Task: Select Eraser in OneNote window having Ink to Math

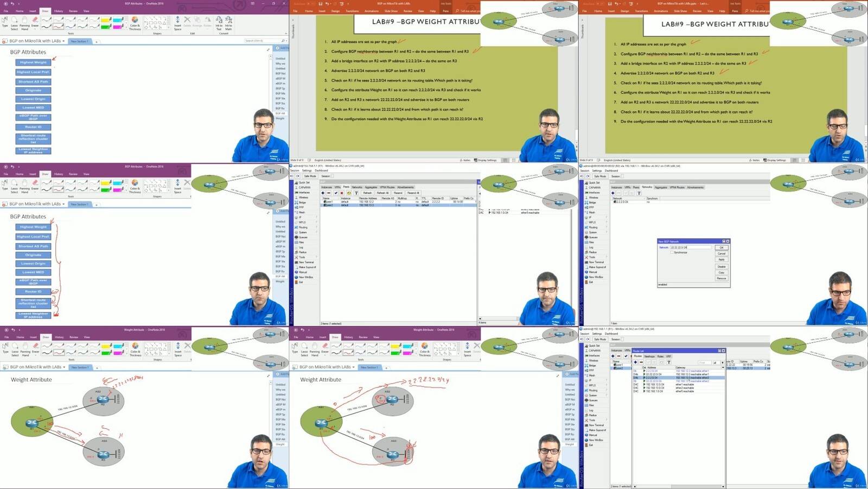Action: coord(35,22)
